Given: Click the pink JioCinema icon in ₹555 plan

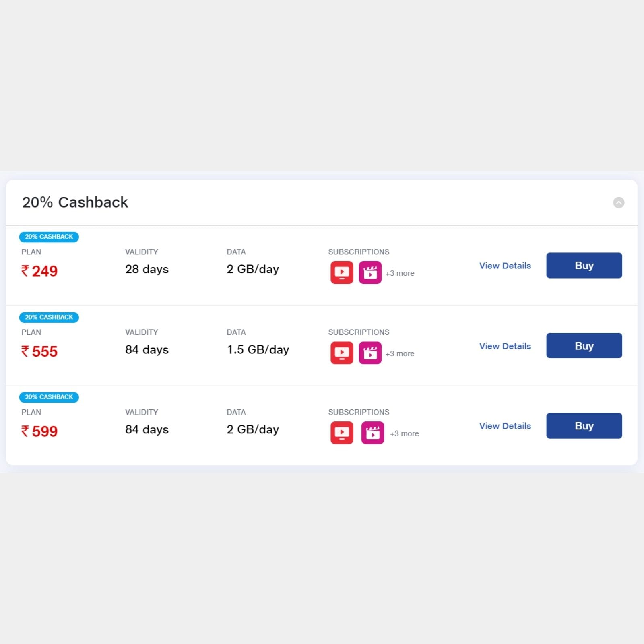Looking at the screenshot, I should click(x=370, y=353).
